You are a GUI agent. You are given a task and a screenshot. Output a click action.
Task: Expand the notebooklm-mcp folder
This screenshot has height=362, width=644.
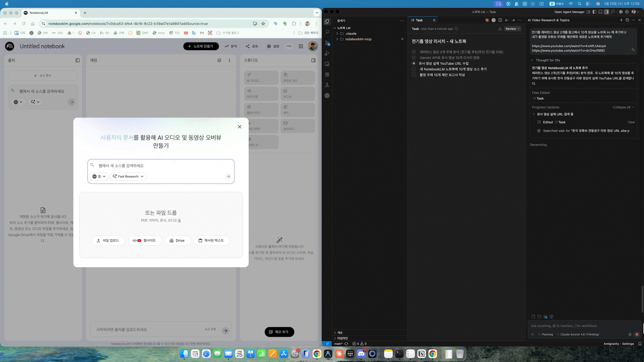click(x=358, y=39)
